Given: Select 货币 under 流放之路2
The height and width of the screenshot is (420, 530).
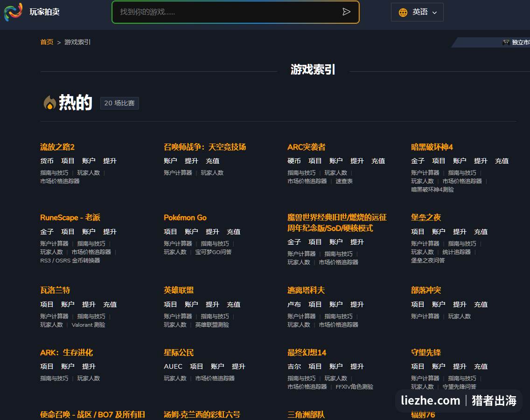Looking at the screenshot, I should (x=47, y=161).
